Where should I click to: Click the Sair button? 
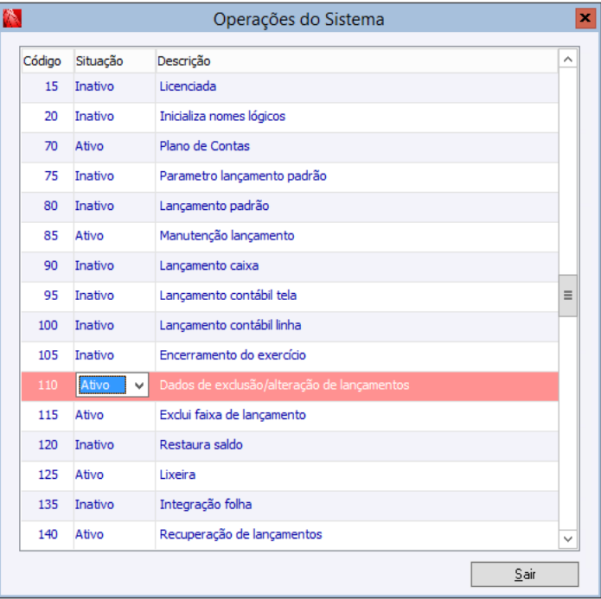click(x=524, y=574)
